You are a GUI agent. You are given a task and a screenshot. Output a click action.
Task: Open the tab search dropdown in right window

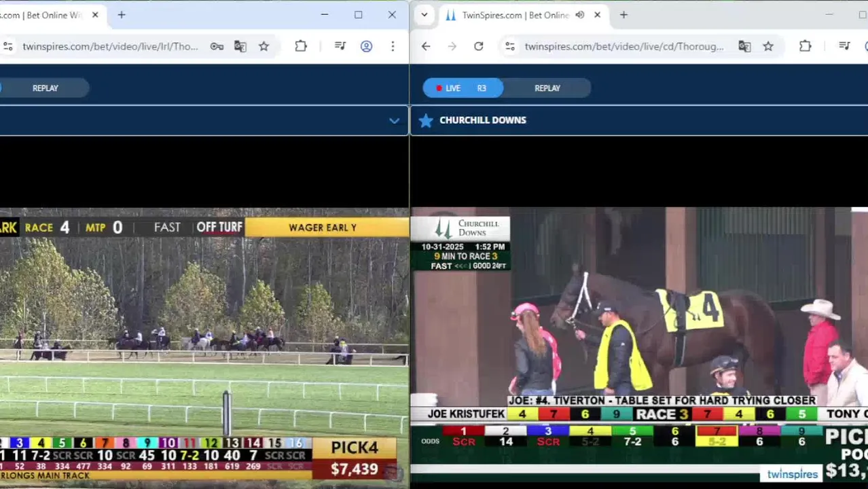tap(424, 15)
